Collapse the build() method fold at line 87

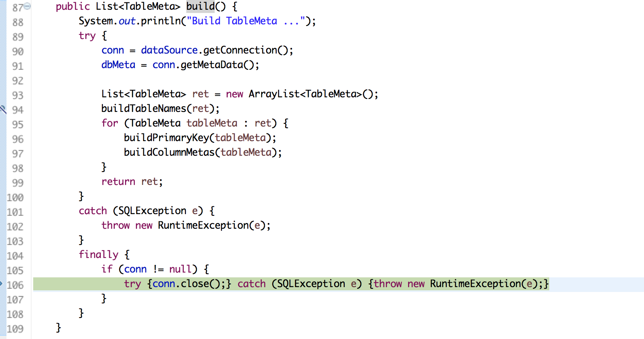[27, 6]
